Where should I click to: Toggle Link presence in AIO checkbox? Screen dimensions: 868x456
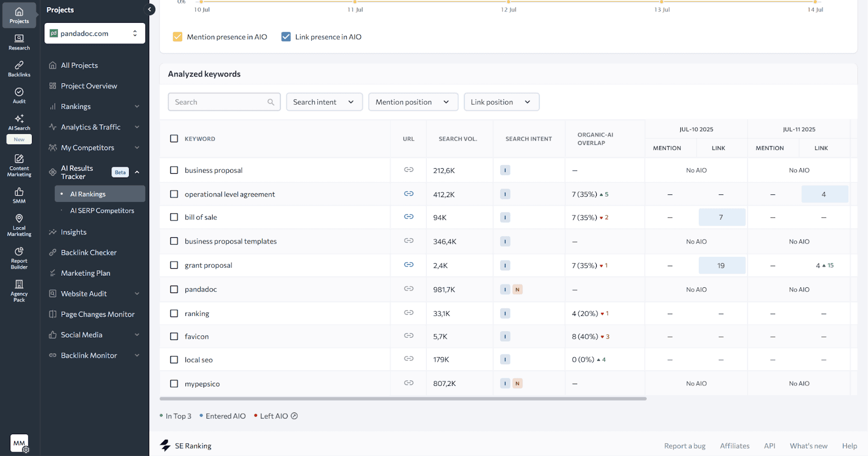point(286,37)
